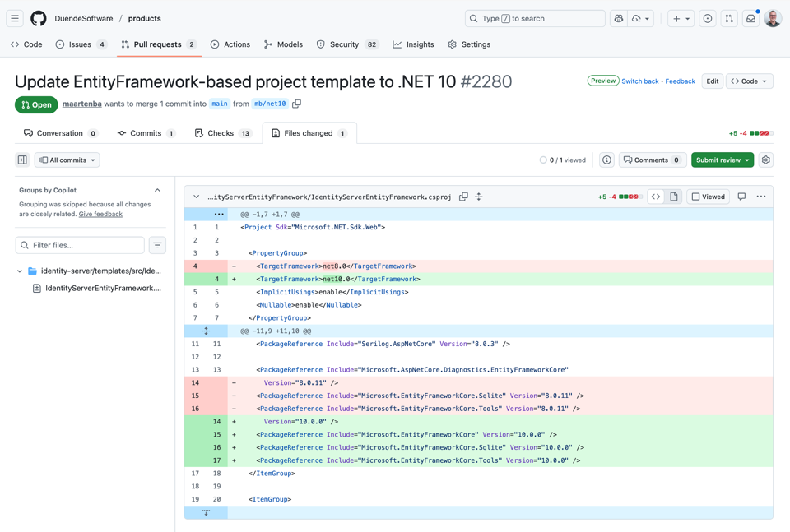Copy the mb/net10 branch name
This screenshot has height=532, width=790.
click(x=297, y=104)
